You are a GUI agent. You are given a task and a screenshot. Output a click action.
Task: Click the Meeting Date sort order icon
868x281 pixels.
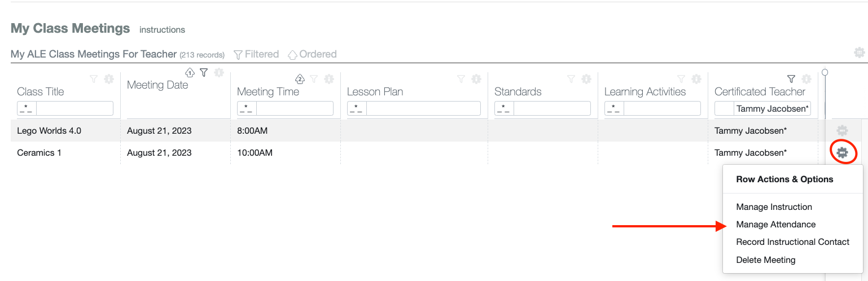pos(190,72)
